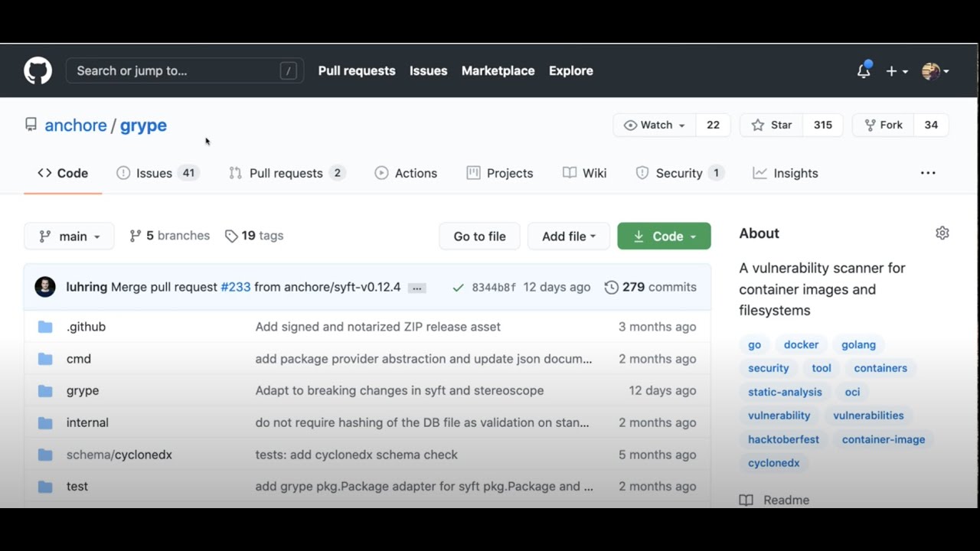980x551 pixels.
Task: Click the grype folder icon
Action: click(x=45, y=391)
